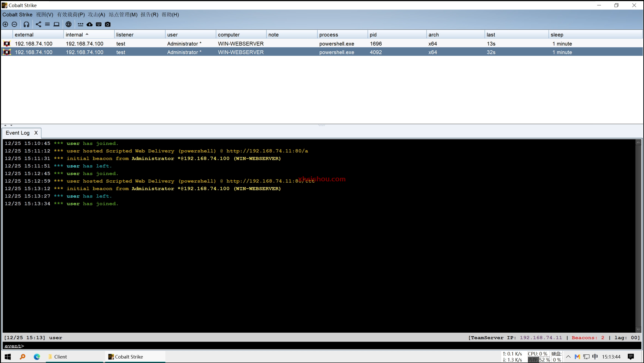The image size is (644, 363).
Task: Show hidden system tray icons
Action: (x=568, y=357)
